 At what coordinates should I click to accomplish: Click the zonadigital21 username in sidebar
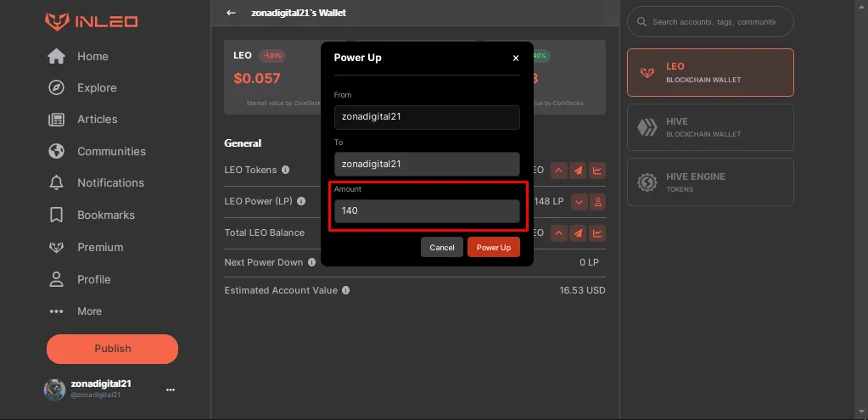coord(101,384)
